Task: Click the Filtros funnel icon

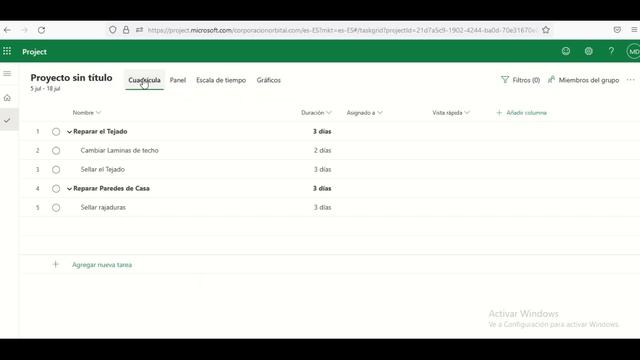Action: coord(505,80)
